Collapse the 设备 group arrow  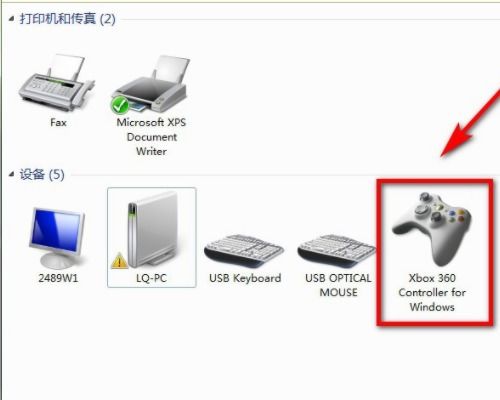pos(12,174)
